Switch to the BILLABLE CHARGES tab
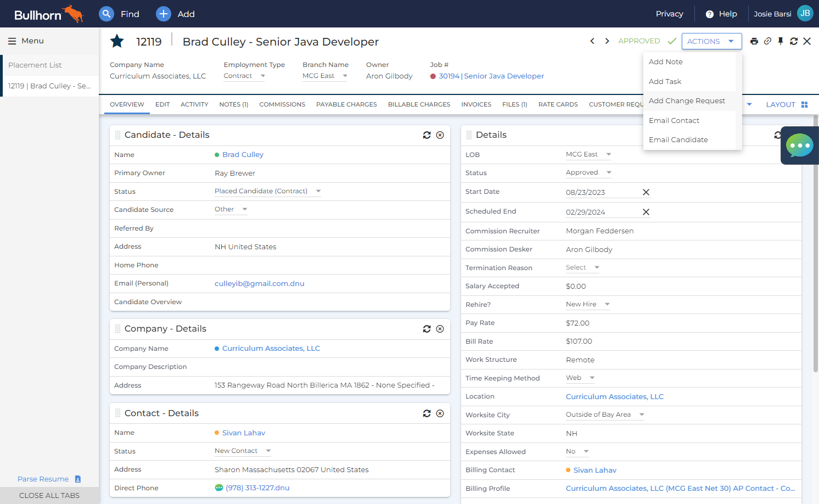The width and height of the screenshot is (819, 504). pyautogui.click(x=419, y=104)
